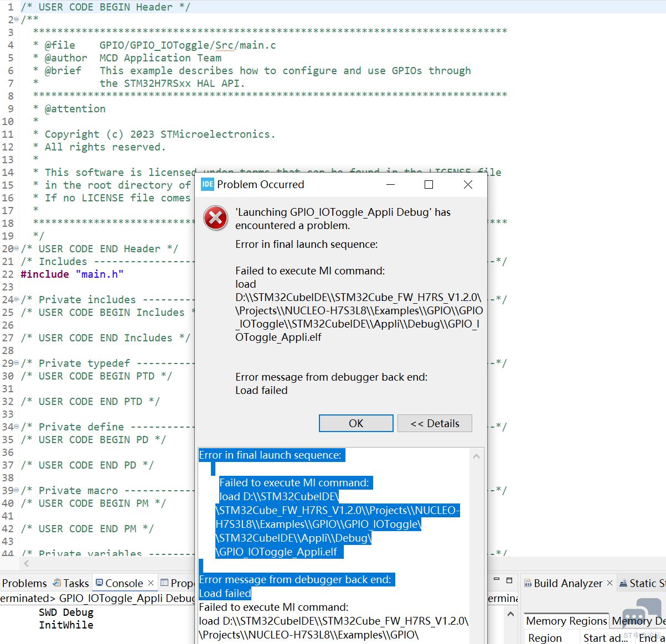Open the Problems tab
Screen dimensions: 666x644
coord(24,583)
